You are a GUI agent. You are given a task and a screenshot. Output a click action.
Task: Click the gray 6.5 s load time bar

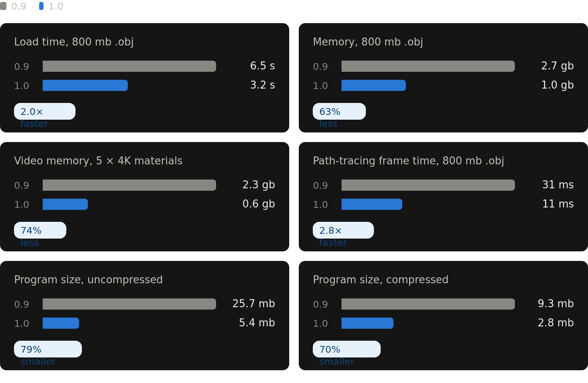(129, 66)
